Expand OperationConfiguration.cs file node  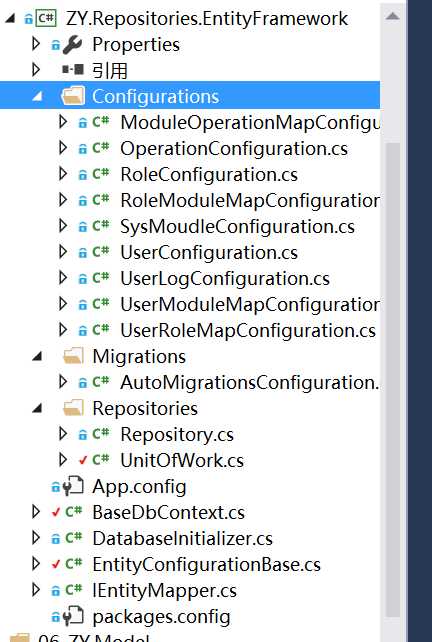pos(63,148)
